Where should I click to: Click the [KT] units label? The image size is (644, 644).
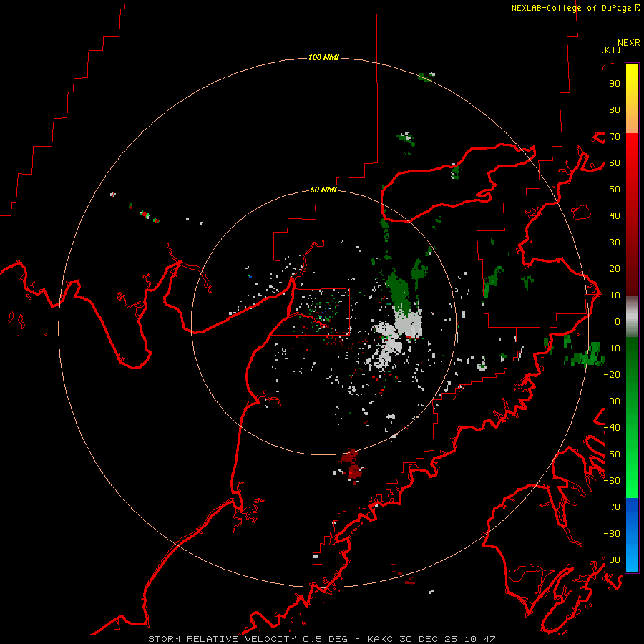pos(611,49)
